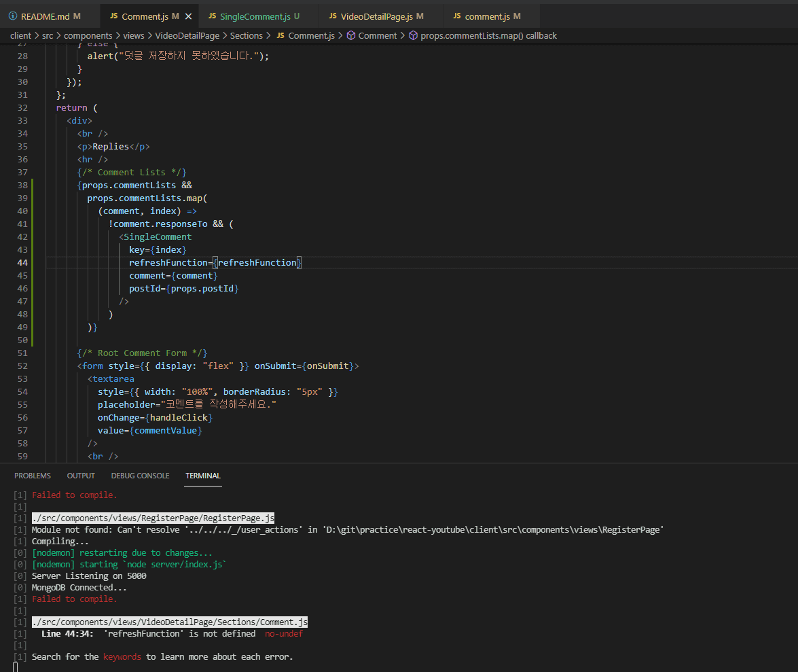Open the components breadcrumb dropdown
The height and width of the screenshot is (672, 798).
coord(87,35)
